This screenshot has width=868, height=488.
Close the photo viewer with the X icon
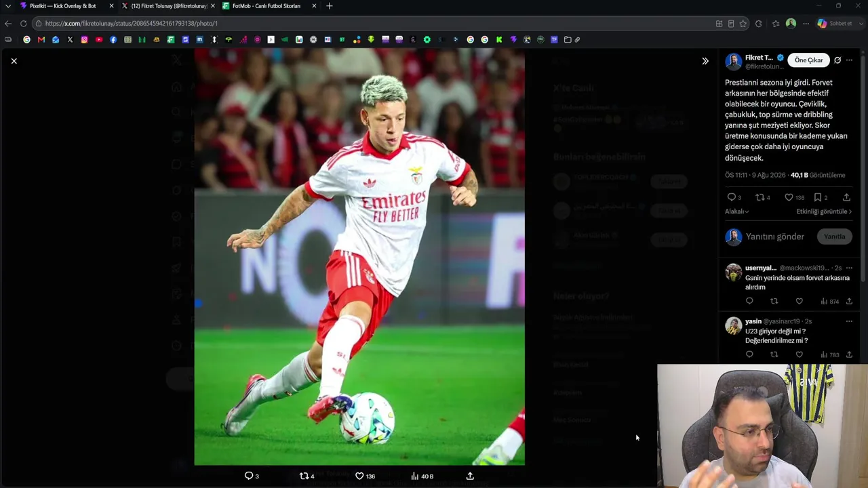point(14,61)
